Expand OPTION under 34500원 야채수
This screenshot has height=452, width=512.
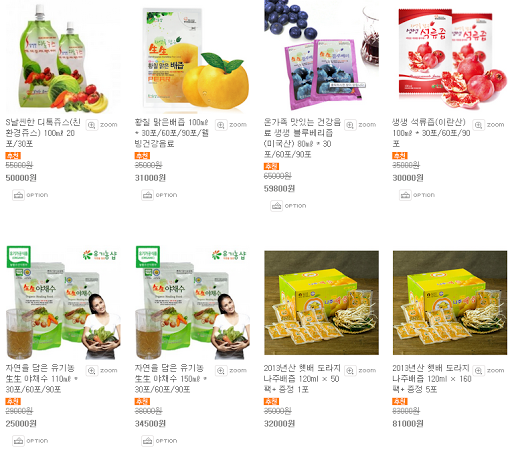159,441
